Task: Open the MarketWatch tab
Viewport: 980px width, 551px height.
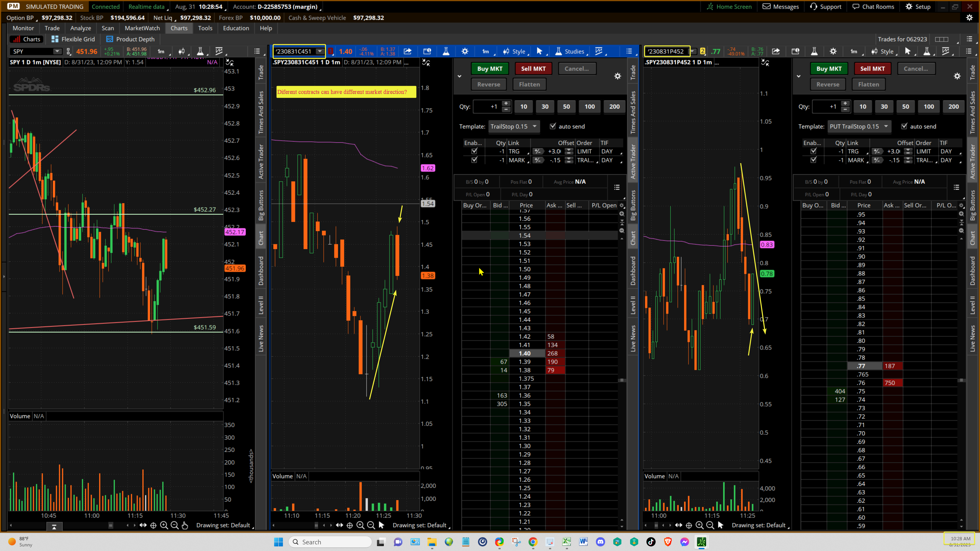Action: tap(142, 28)
